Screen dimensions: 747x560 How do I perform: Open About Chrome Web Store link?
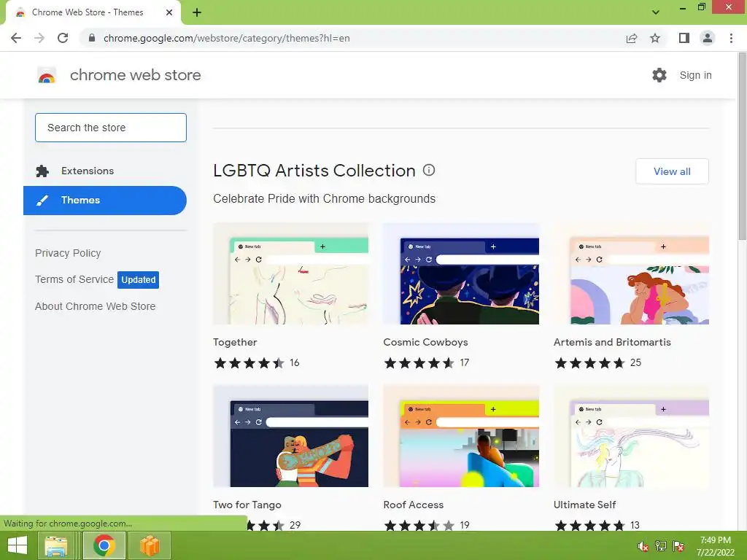pos(96,306)
